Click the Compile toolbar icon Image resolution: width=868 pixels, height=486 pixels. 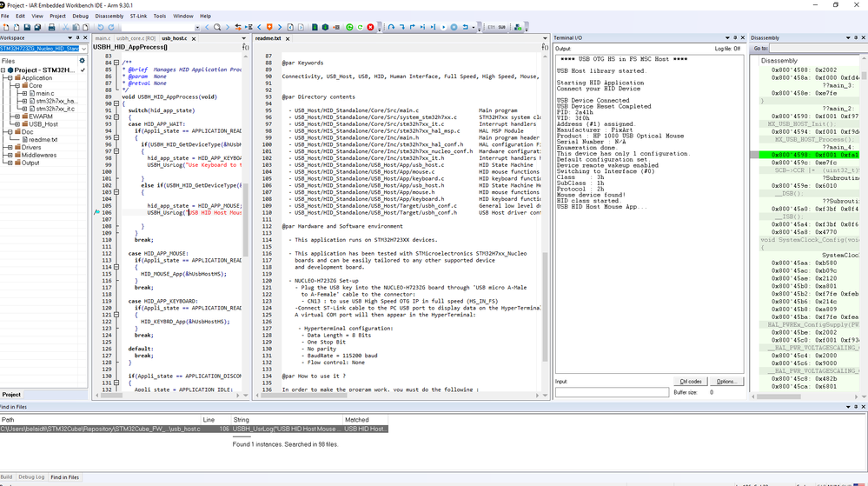coord(315,27)
